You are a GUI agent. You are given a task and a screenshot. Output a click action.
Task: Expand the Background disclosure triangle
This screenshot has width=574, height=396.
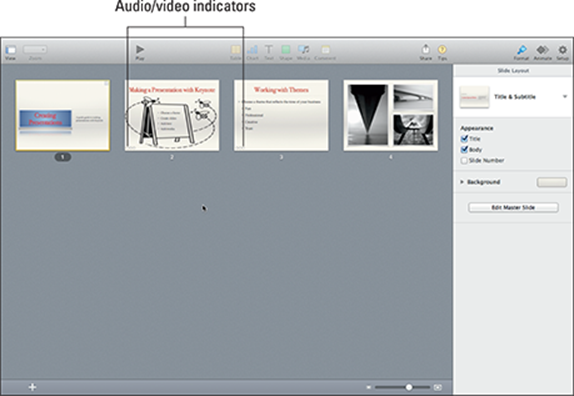(462, 182)
